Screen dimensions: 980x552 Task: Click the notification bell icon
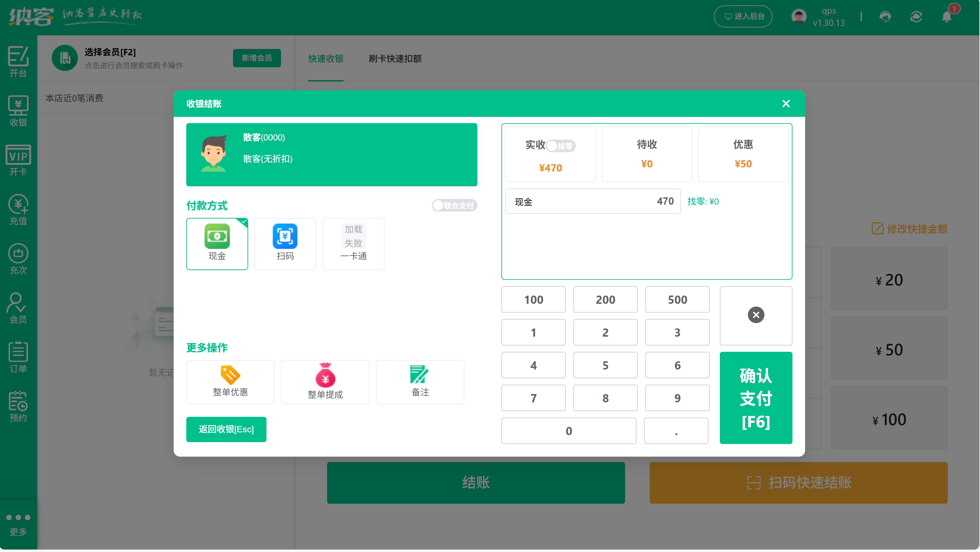947,17
